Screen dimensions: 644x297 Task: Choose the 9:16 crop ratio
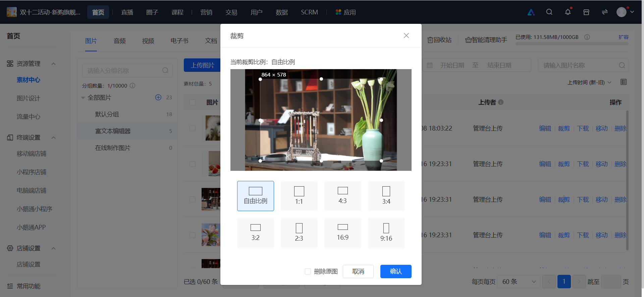386,233
